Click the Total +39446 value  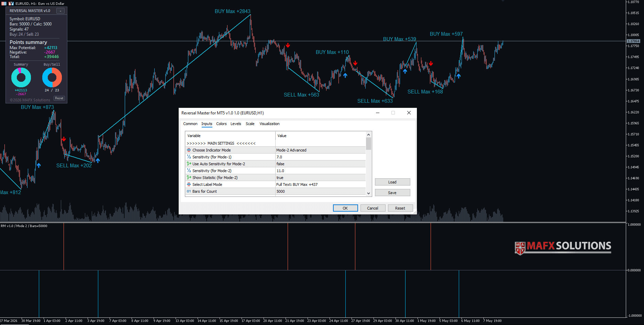coord(51,57)
